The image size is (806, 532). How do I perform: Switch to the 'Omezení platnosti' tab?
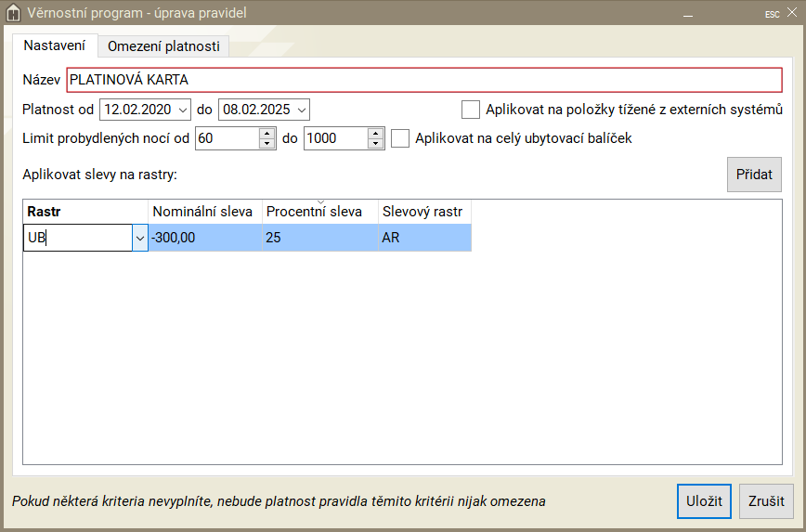point(163,45)
